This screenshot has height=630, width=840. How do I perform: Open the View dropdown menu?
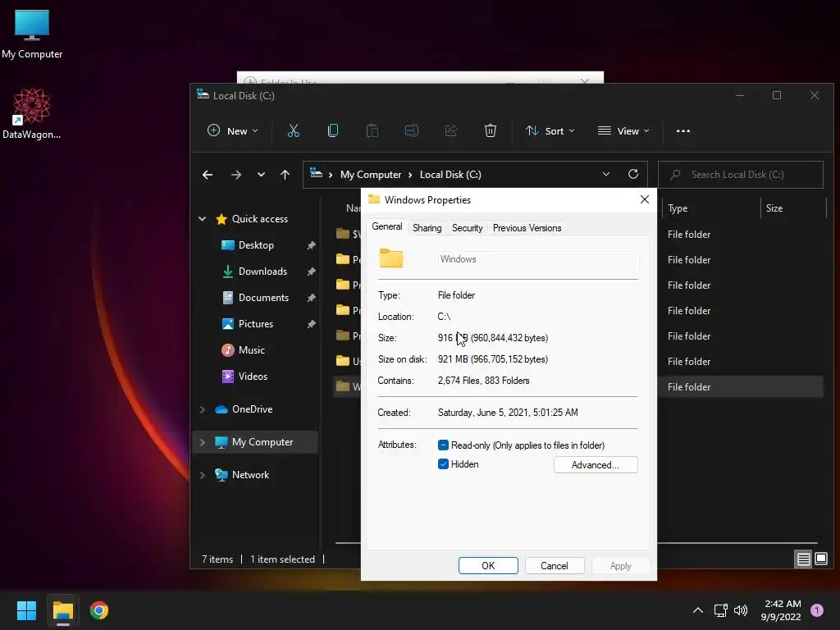(623, 130)
